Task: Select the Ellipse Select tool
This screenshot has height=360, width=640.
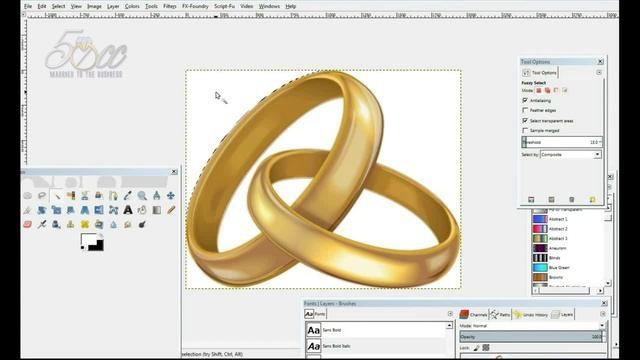Action: (27, 196)
